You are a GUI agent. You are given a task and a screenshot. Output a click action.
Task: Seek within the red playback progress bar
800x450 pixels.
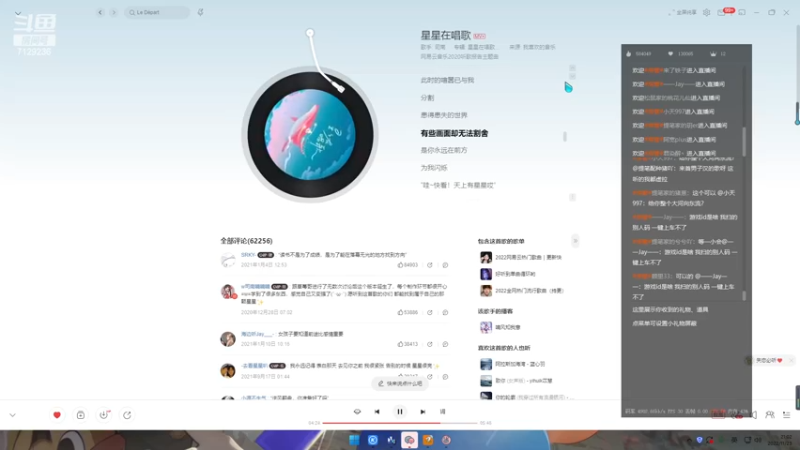(x=399, y=423)
